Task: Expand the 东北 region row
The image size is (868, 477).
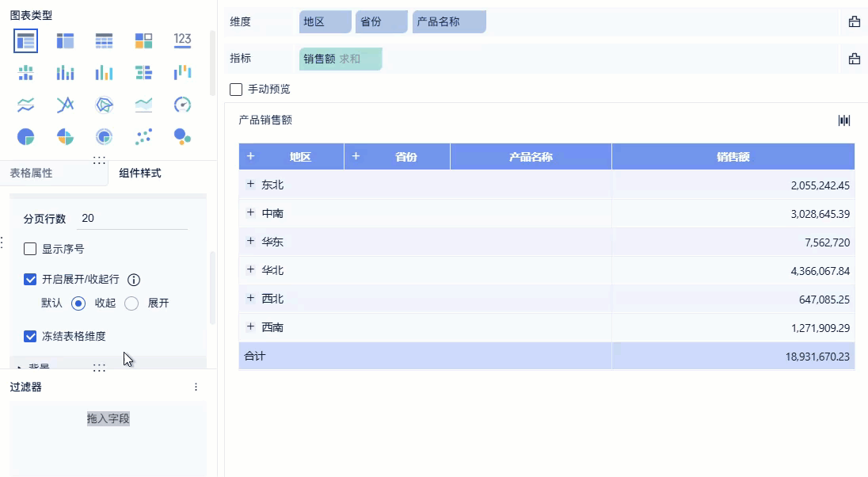Action: (250, 184)
